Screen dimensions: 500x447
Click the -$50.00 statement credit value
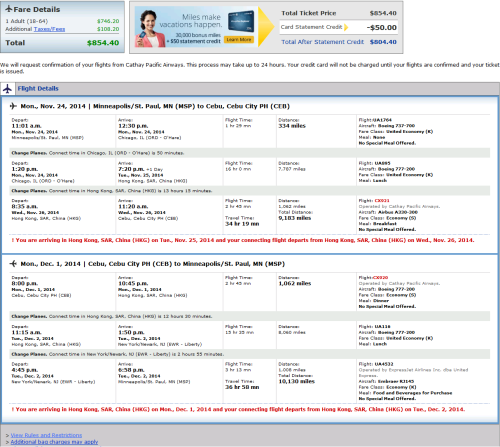pyautogui.click(x=381, y=27)
